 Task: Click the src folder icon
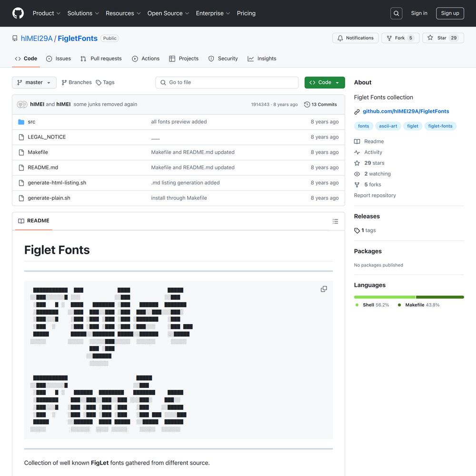click(x=21, y=122)
